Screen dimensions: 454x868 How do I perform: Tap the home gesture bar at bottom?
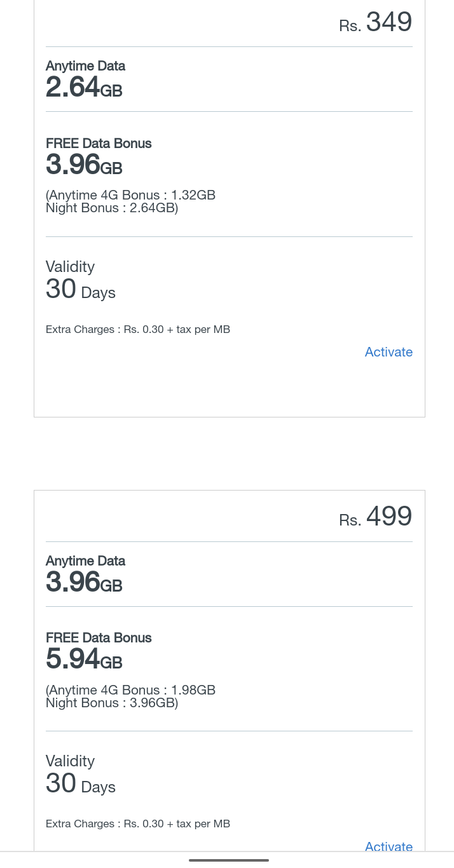(x=229, y=860)
